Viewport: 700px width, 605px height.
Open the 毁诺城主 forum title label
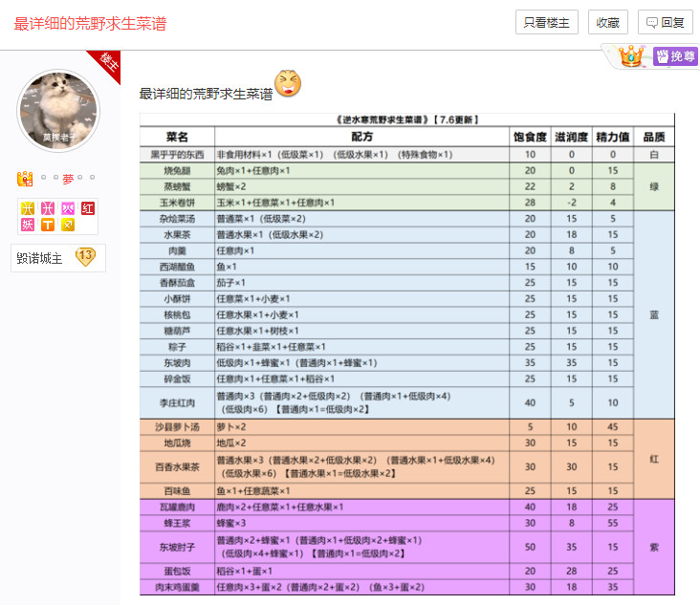pos(39,258)
